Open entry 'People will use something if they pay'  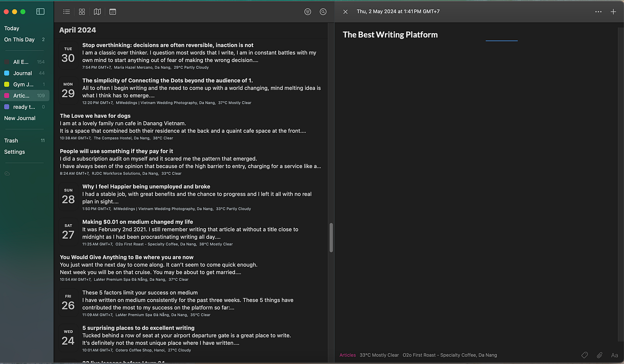click(x=190, y=162)
